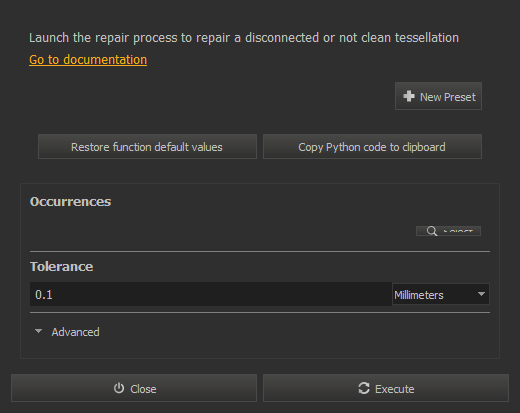Image resolution: width=520 pixels, height=413 pixels.
Task: Click the Advanced section label
Action: [75, 332]
